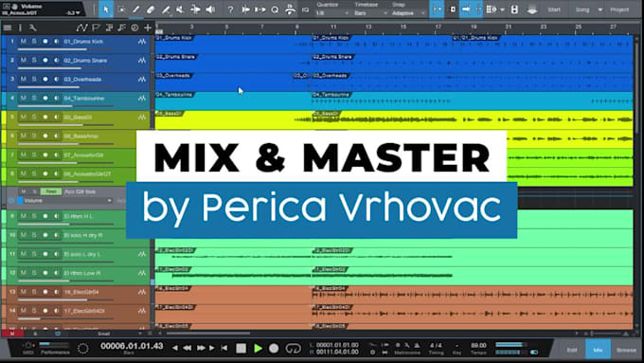Open the track height Small dropdown
Viewport: 644px width, 363px height.
point(105,334)
